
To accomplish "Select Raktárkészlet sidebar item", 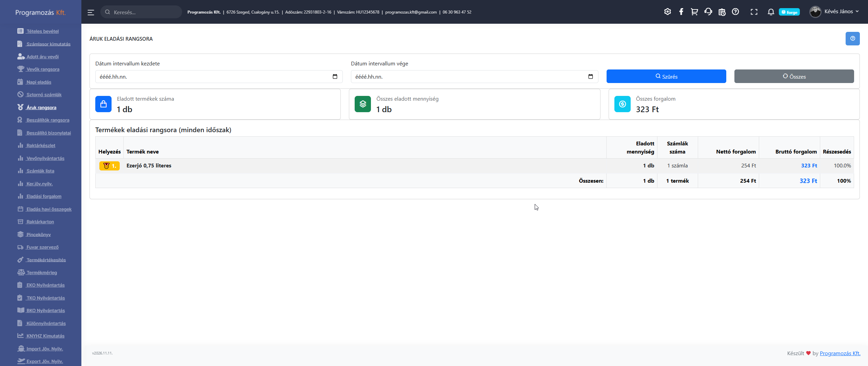I will point(41,145).
